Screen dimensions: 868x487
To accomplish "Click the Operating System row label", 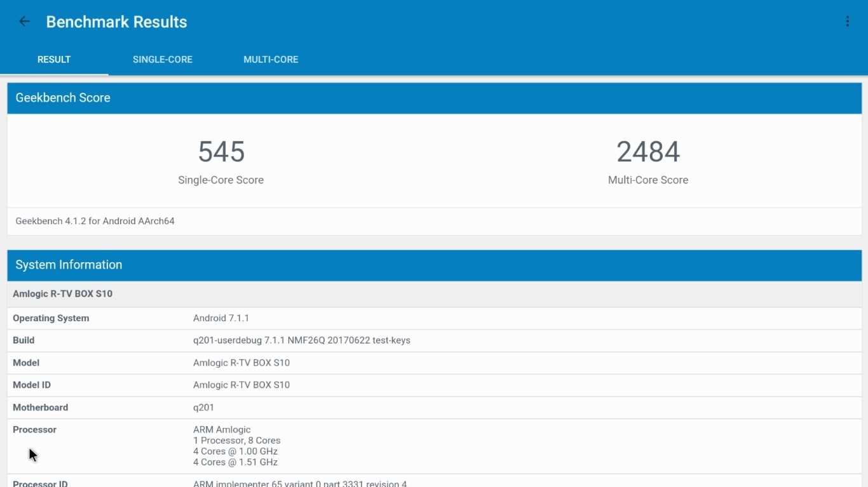I will point(51,318).
